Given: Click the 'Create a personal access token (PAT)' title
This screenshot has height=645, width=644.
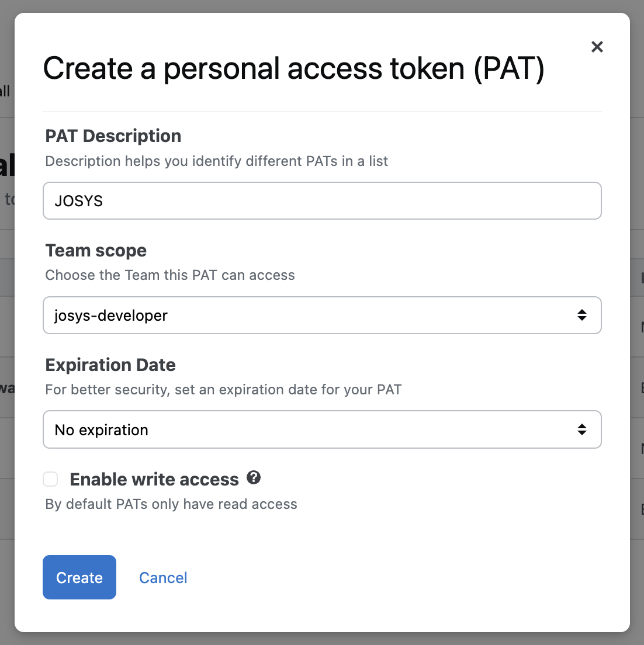Looking at the screenshot, I should 293,68.
